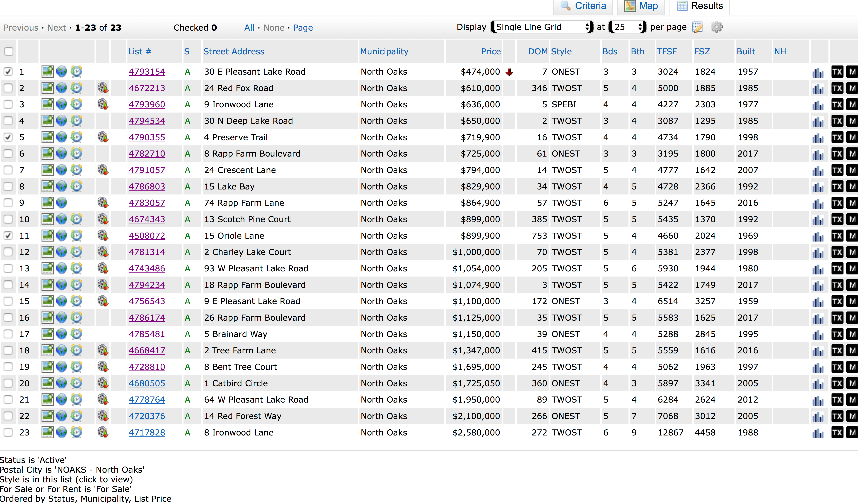Open listing number 4680505
Viewport: 858px width, 504px height.
coord(147,383)
